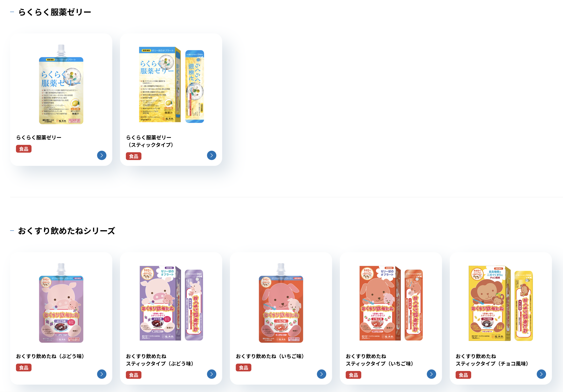Screen dimensions: 563x392
Task: Click 食品 tag under チョコ風味 stick product
Action: coord(463,375)
